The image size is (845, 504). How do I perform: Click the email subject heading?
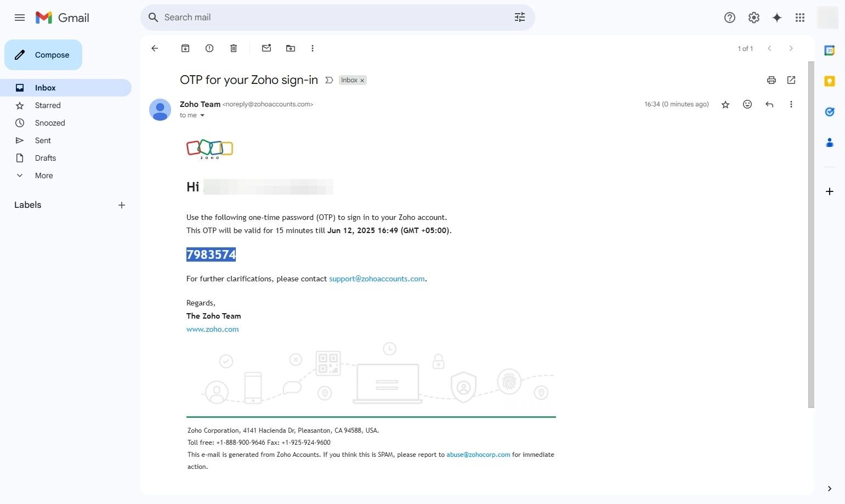(x=249, y=80)
